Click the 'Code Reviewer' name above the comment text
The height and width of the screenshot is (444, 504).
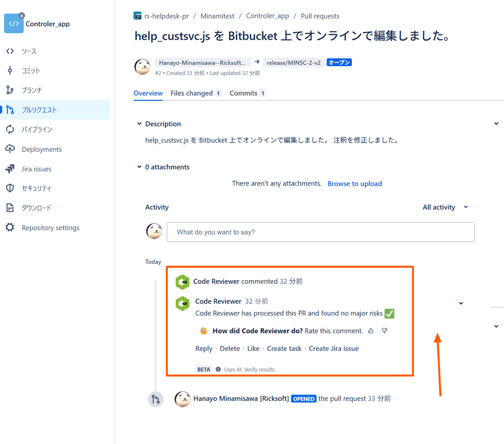coord(218,301)
